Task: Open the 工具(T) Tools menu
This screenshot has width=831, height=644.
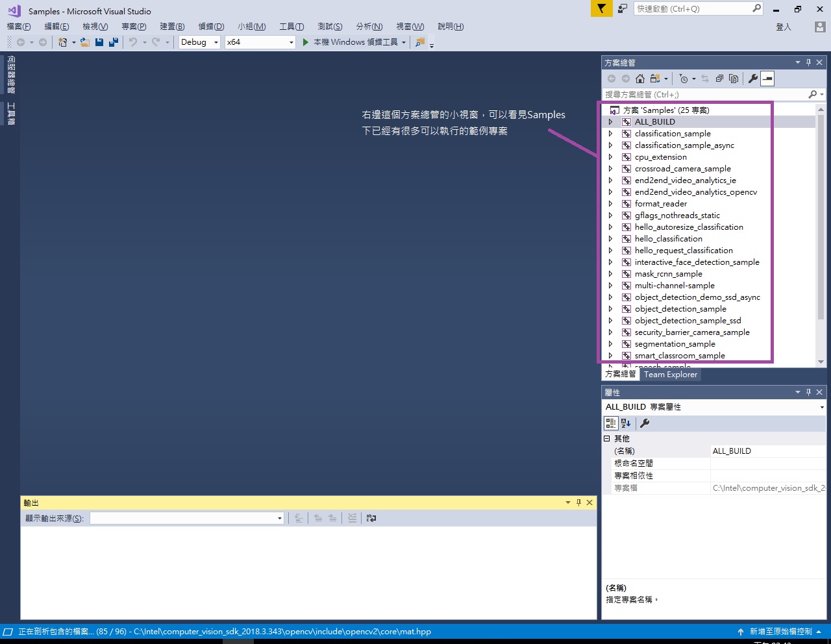Action: coord(291,27)
